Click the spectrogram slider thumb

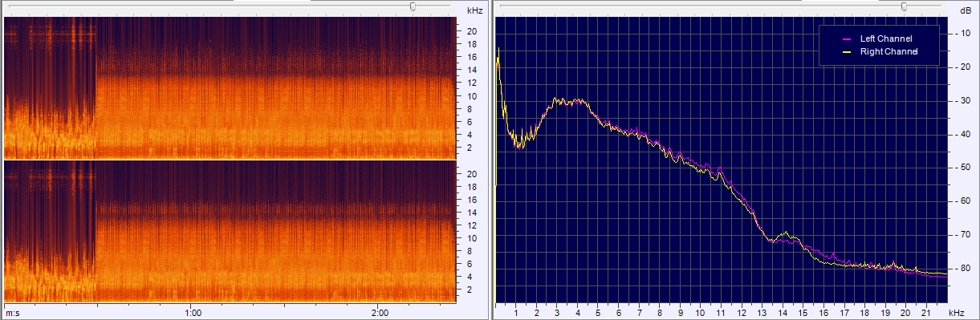(413, 6)
